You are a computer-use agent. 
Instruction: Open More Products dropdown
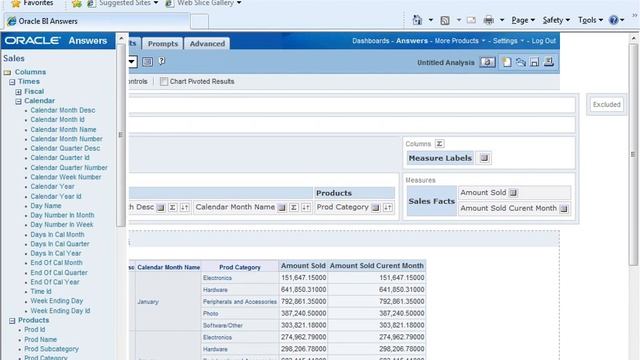[460, 41]
